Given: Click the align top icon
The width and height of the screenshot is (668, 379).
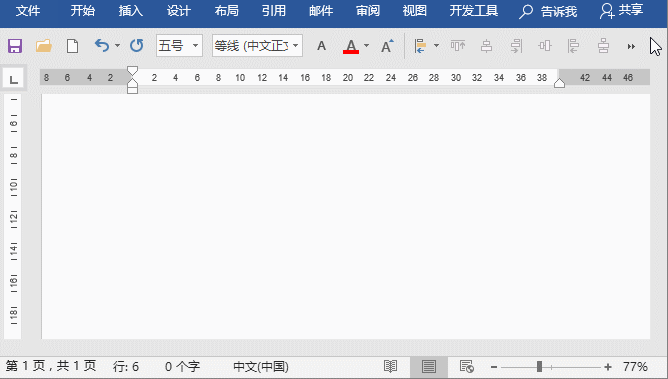Looking at the screenshot, I should [458, 46].
